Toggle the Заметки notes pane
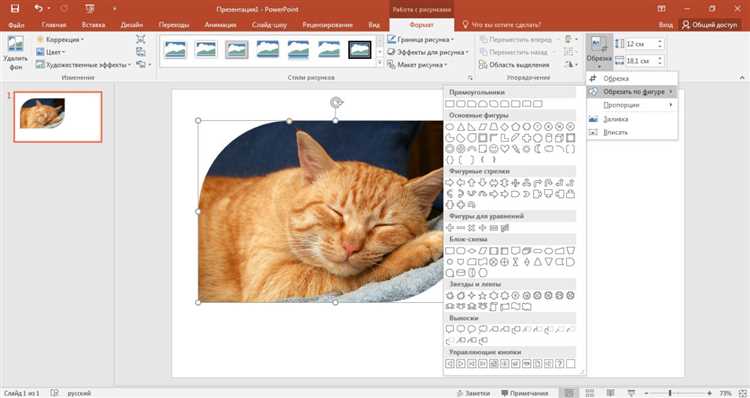750x398 pixels. click(473, 393)
